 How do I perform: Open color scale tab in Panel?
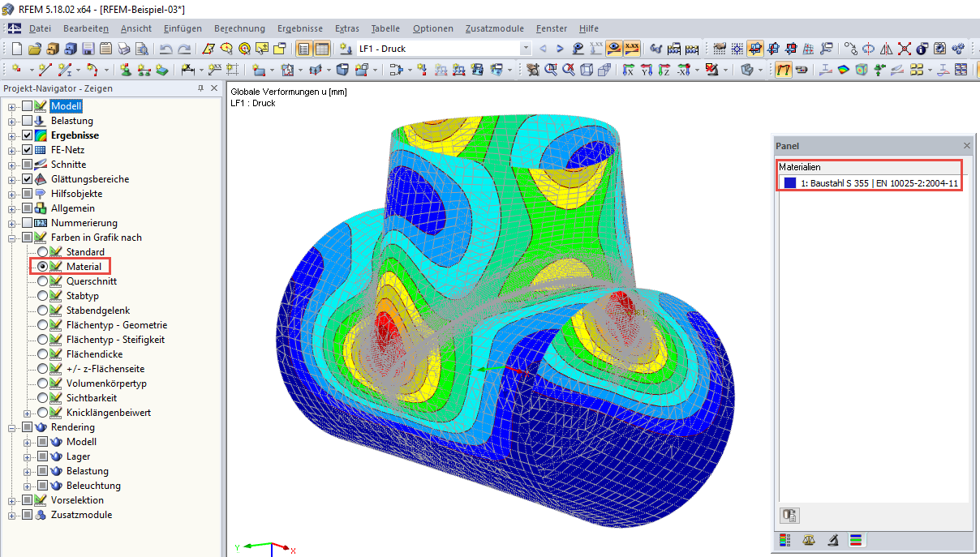(784, 540)
